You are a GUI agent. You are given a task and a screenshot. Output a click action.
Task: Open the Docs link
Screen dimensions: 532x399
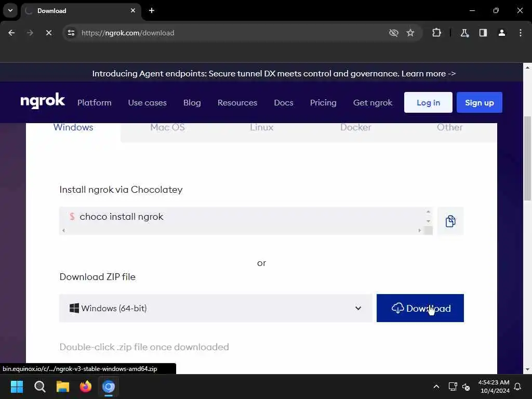[283, 102]
